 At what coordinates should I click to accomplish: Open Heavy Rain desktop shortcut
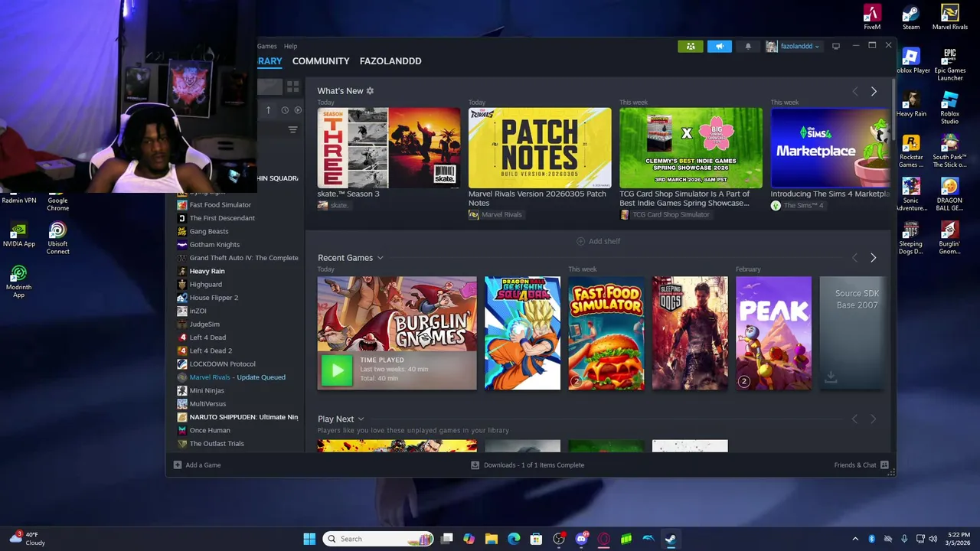(911, 104)
